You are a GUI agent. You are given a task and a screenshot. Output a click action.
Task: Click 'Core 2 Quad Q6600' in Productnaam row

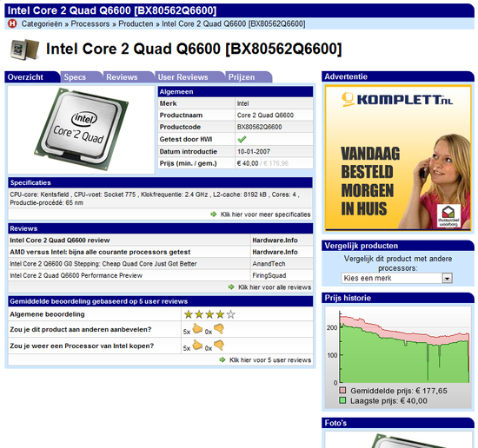tap(265, 115)
